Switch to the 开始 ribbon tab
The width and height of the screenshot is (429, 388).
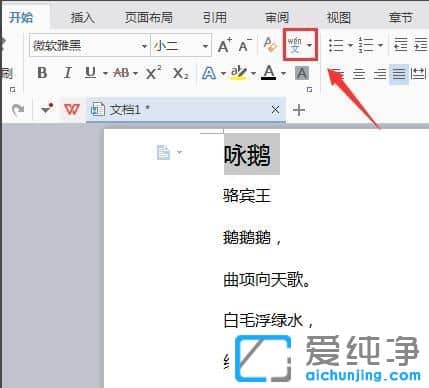click(x=21, y=17)
